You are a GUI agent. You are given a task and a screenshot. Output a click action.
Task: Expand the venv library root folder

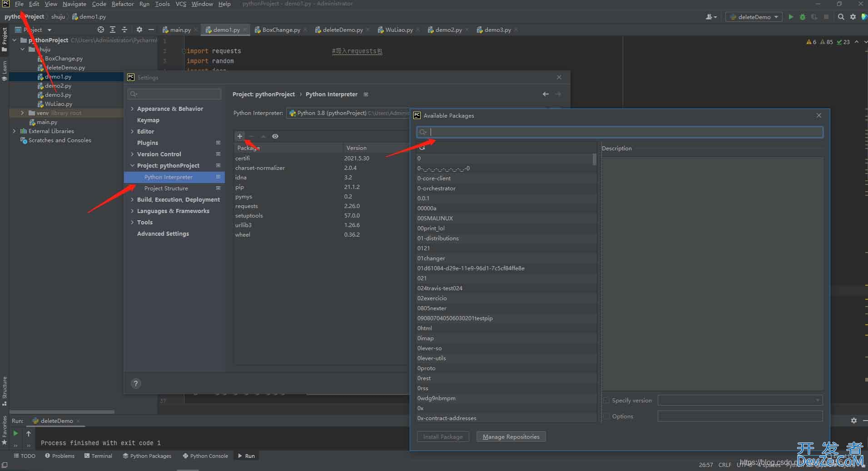22,113
